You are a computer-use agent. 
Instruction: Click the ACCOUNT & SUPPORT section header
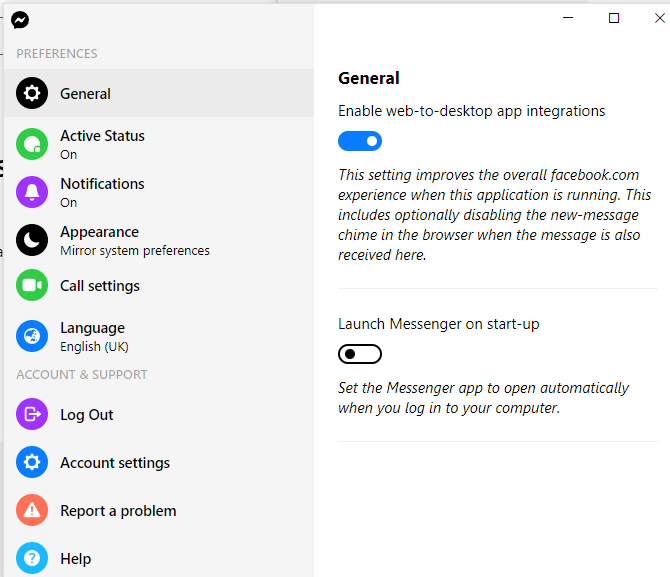82,374
